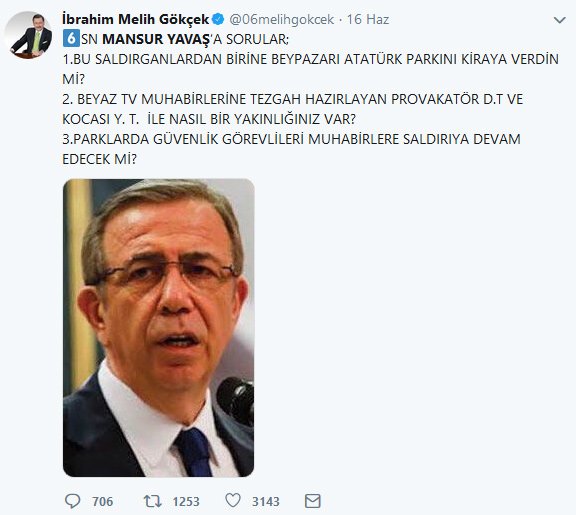View the 1253 retweets count
Viewport: 576px width, 515px height.
[x=186, y=501]
